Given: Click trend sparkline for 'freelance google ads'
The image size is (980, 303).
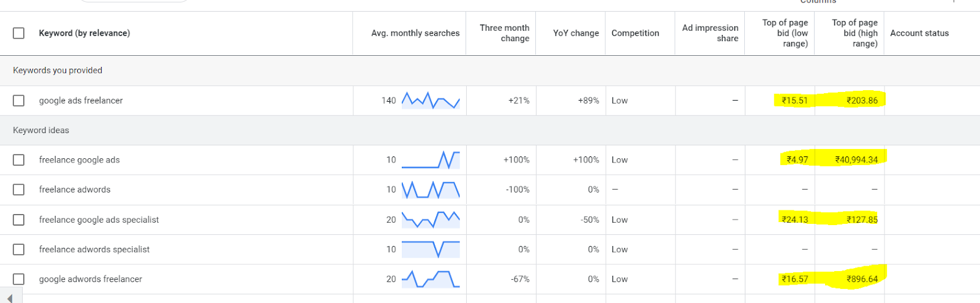Looking at the screenshot, I should pos(431,160).
